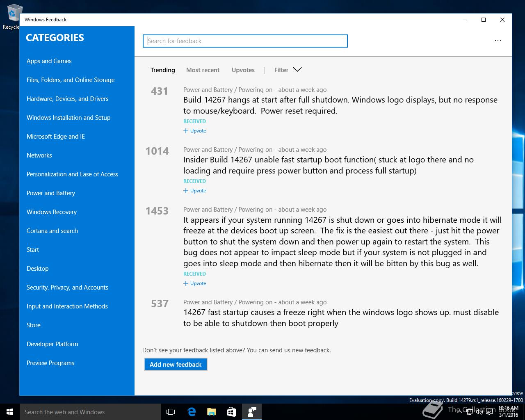
Task: Select the Power and Battery category
Action: tap(51, 193)
